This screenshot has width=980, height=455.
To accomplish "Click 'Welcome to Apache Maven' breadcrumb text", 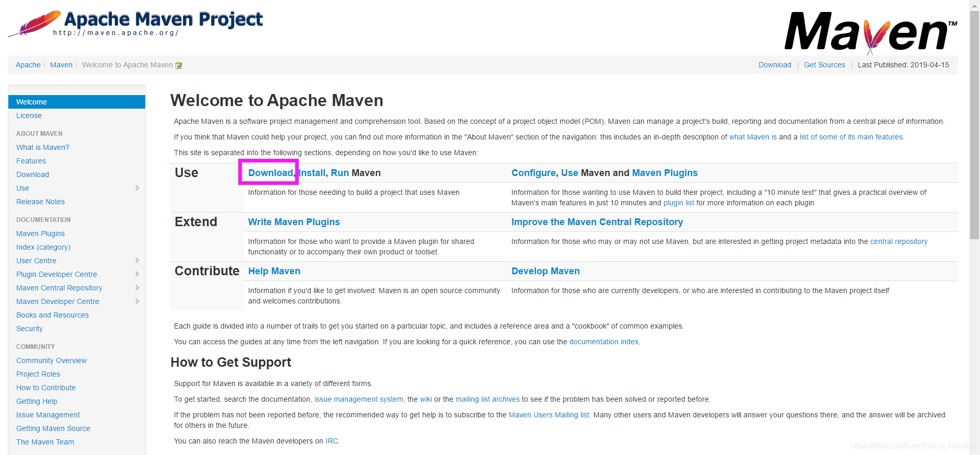I will pos(127,65).
